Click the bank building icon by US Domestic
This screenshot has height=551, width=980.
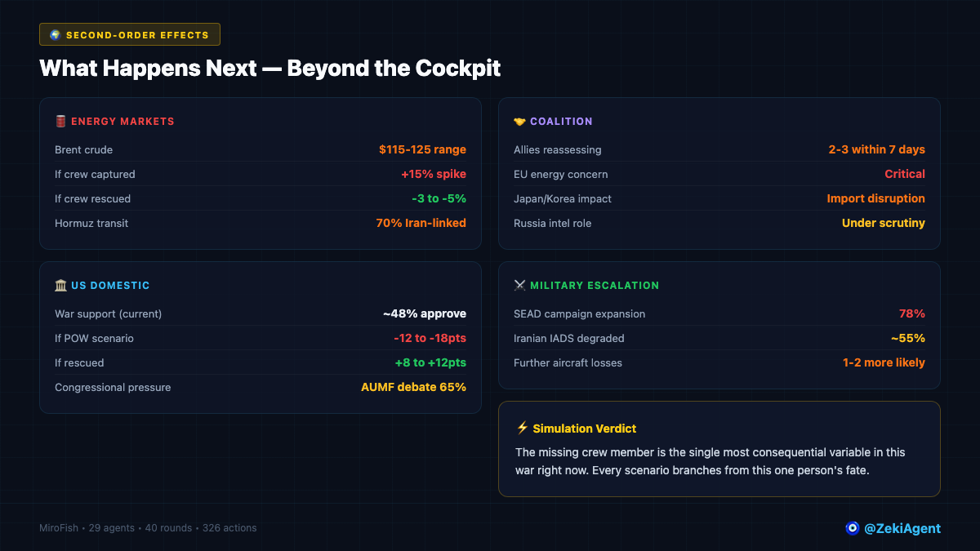[x=60, y=286]
